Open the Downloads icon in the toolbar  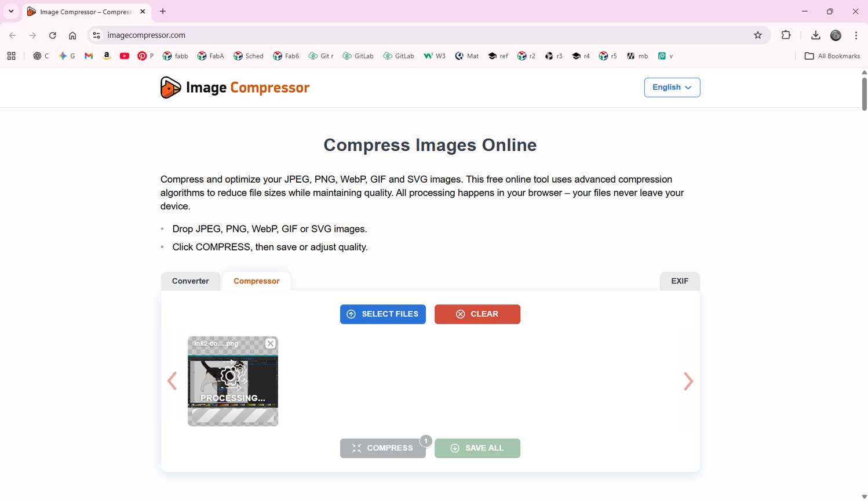tap(816, 35)
